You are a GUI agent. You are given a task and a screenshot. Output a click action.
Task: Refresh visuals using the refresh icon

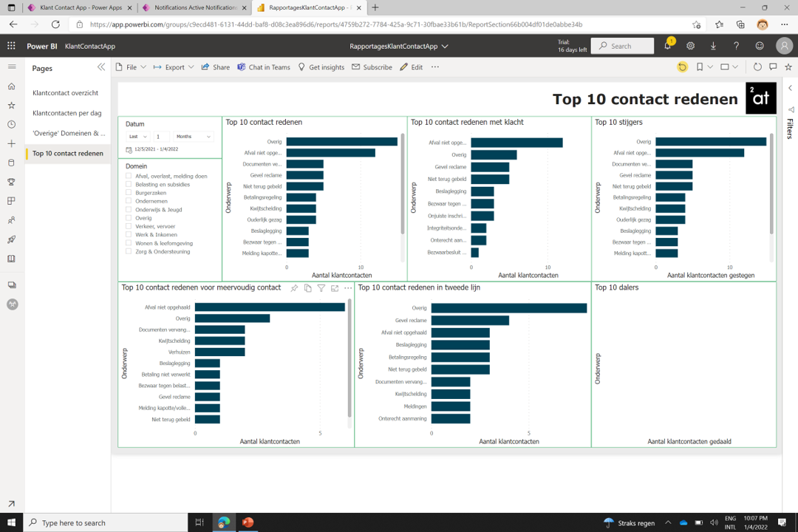click(x=757, y=67)
